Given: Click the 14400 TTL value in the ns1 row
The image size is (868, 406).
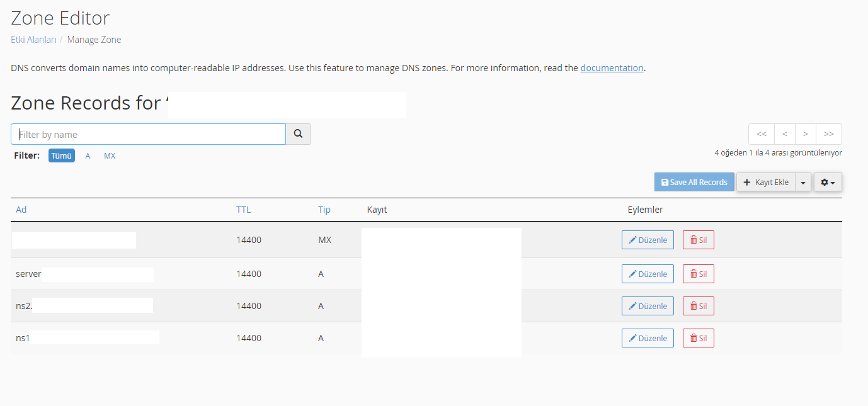Looking at the screenshot, I should [249, 338].
